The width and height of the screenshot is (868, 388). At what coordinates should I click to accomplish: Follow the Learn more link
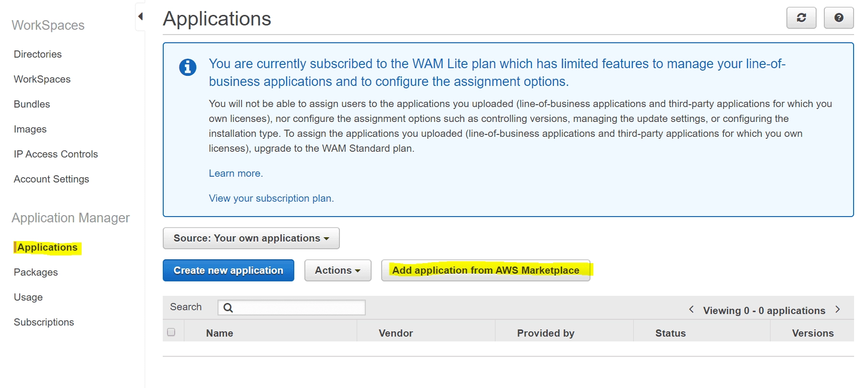(236, 173)
